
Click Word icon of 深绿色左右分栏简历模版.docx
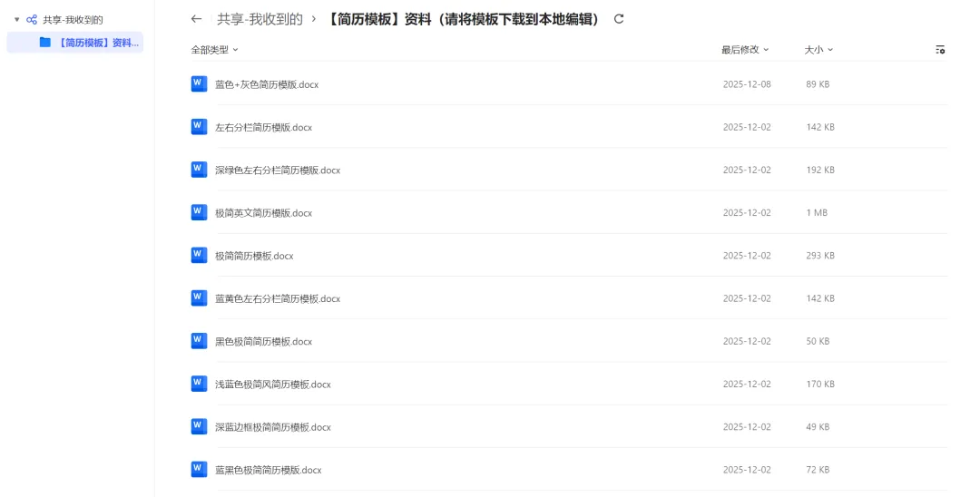[199, 170]
